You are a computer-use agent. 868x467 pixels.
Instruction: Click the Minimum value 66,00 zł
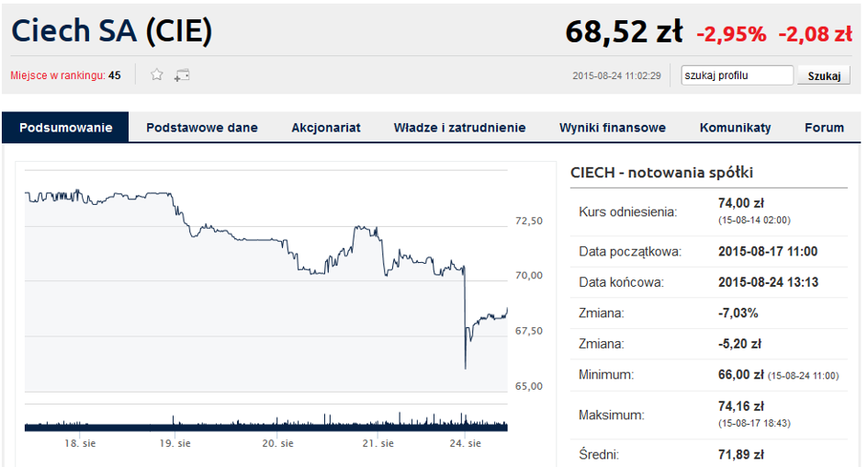[x=740, y=374]
